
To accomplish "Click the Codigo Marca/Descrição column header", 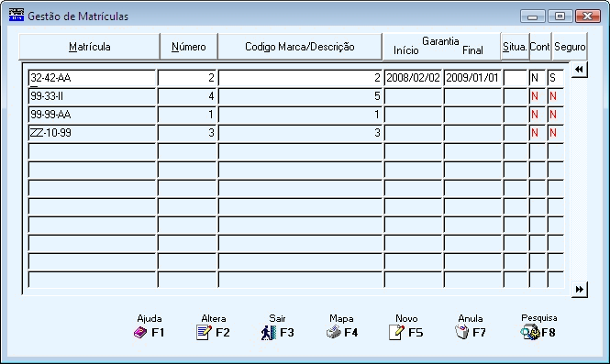I will coord(300,47).
